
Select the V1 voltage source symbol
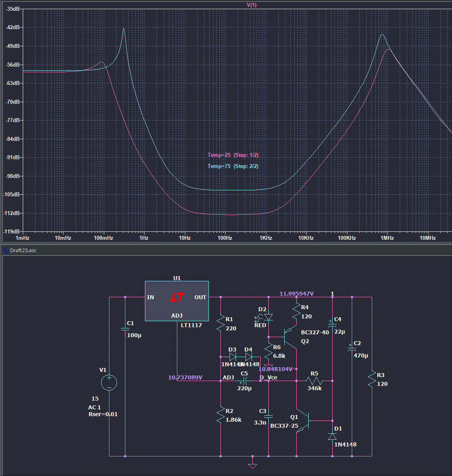coord(109,382)
